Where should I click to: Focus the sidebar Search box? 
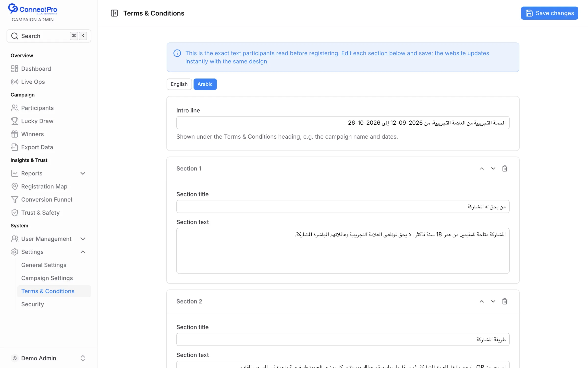49,36
